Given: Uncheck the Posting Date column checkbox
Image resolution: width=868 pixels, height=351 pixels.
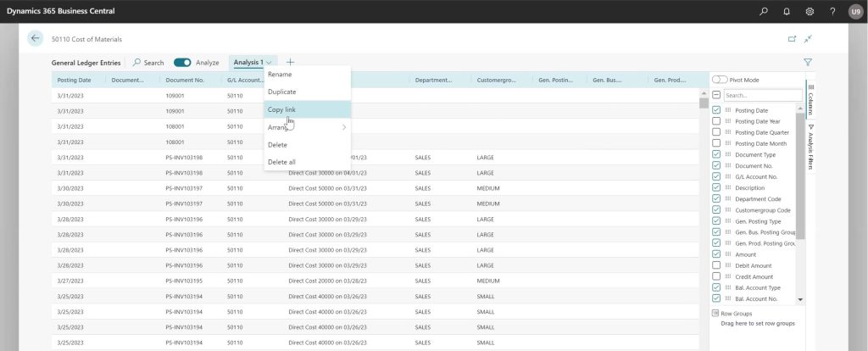Looking at the screenshot, I should coord(716,110).
